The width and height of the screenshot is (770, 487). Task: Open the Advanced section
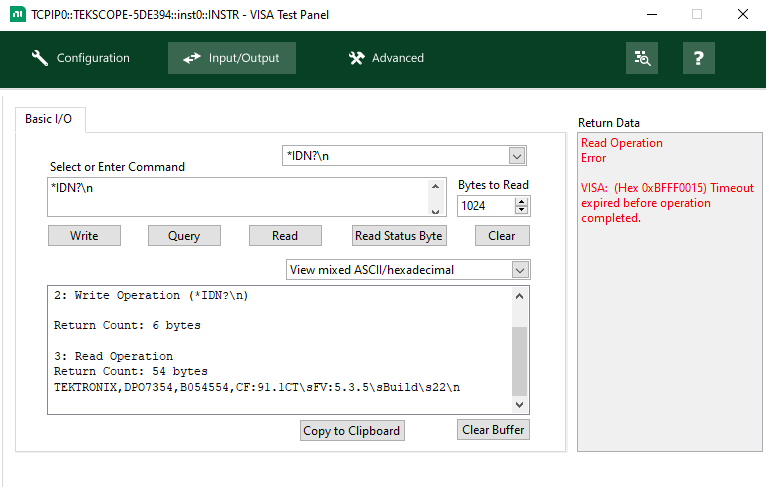click(386, 58)
